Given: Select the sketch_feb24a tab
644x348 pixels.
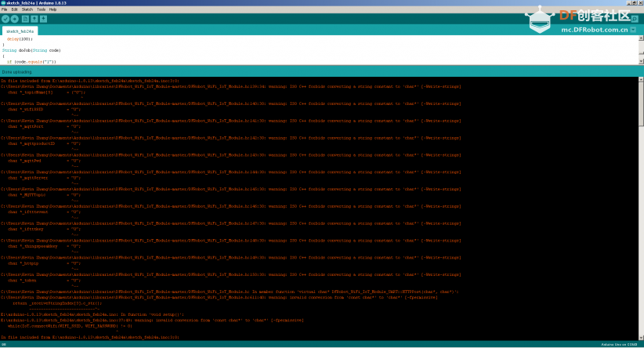Looking at the screenshot, I should point(20,31).
